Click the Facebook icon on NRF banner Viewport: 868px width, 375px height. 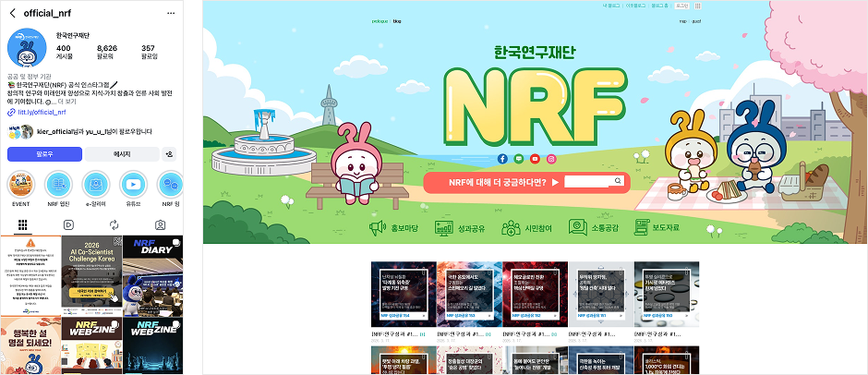[x=502, y=159]
